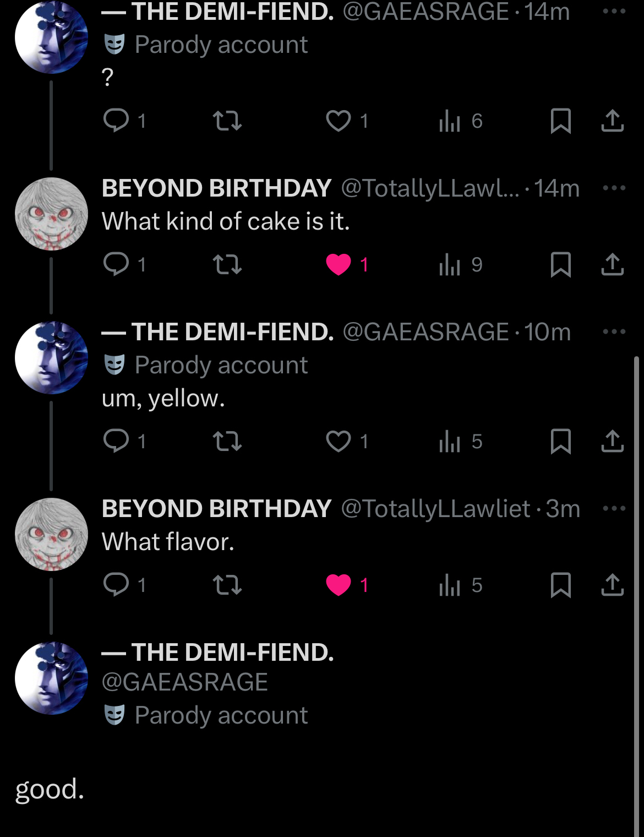Bookmark the "What flavor." tweet
The height and width of the screenshot is (837, 644).
[x=560, y=585]
